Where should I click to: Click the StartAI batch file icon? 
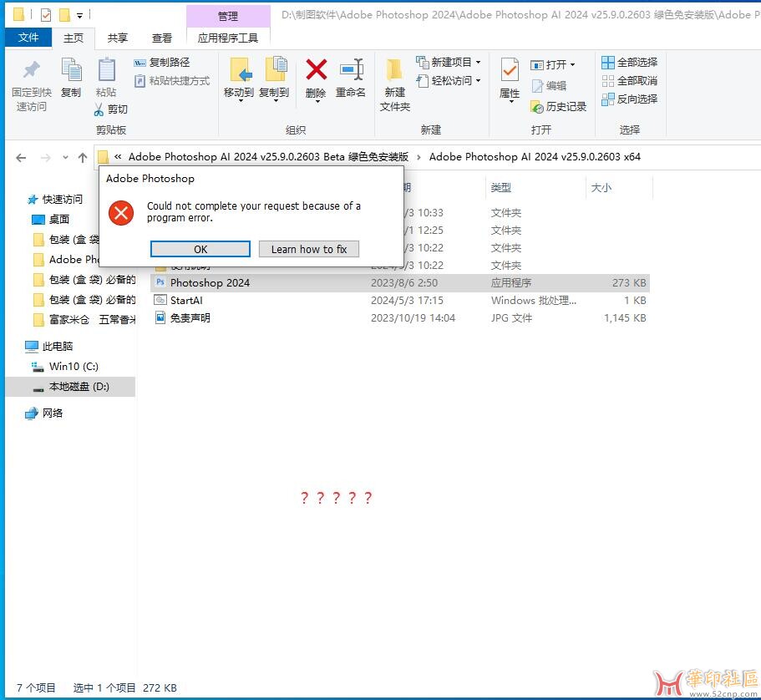click(x=160, y=300)
